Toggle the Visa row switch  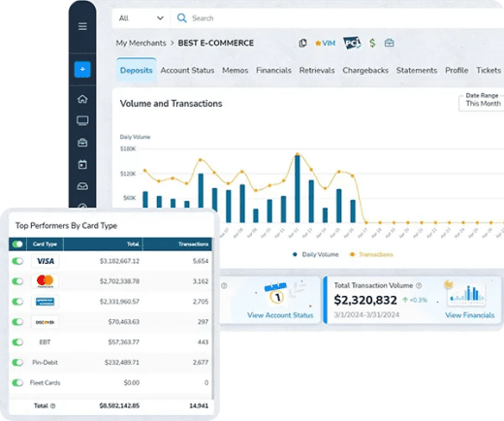pyautogui.click(x=17, y=261)
